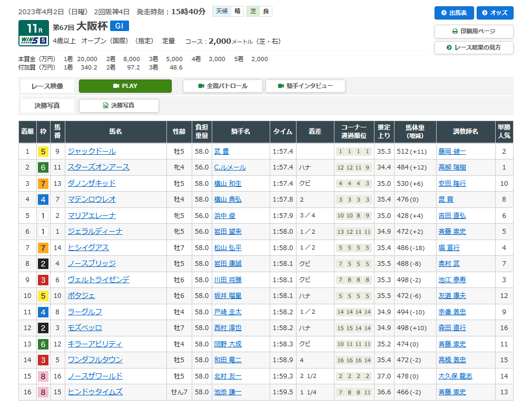This screenshot has width=532, height=408.
Task: Click trainer name 安田 隆行
Action: [452, 184]
